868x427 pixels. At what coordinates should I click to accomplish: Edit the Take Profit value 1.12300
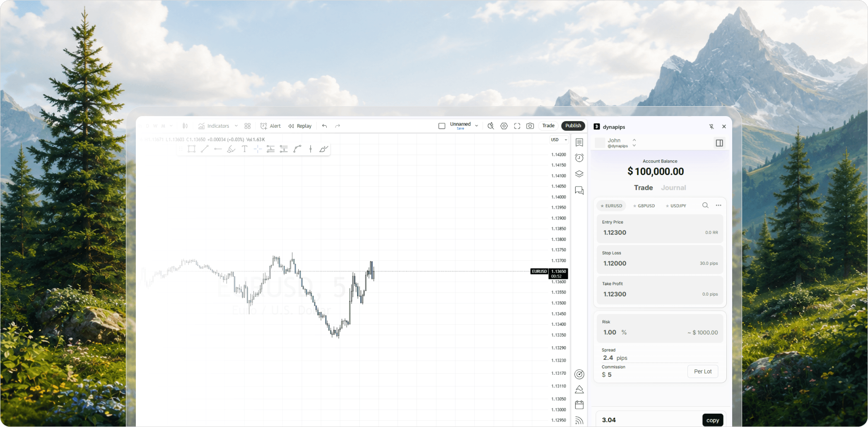click(x=615, y=294)
